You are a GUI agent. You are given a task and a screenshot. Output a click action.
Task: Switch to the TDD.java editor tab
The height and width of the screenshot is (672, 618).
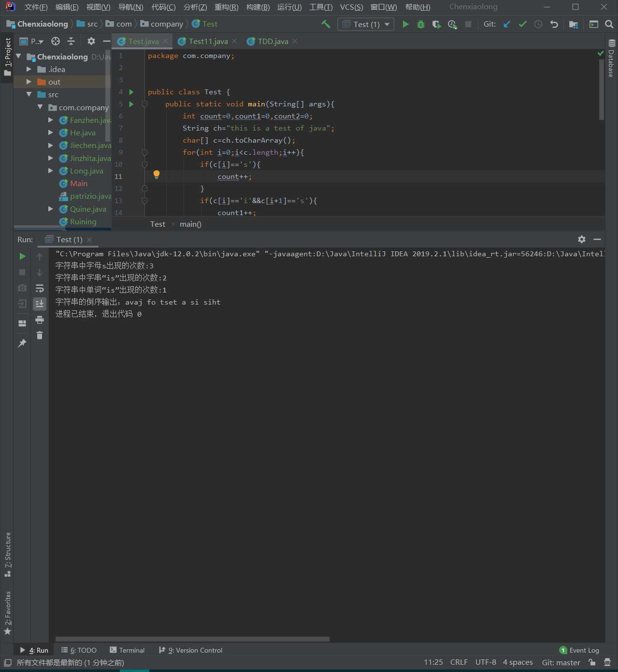[x=273, y=42]
